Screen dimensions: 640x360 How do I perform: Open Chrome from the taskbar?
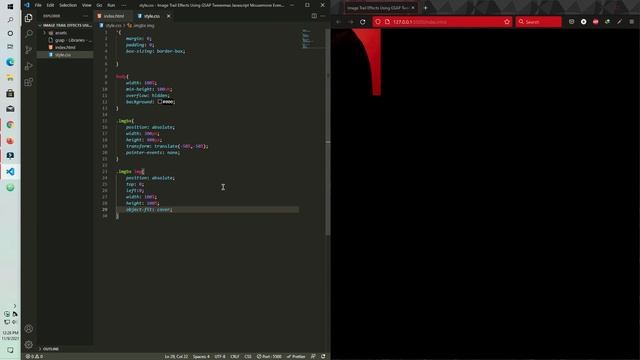[x=10, y=124]
